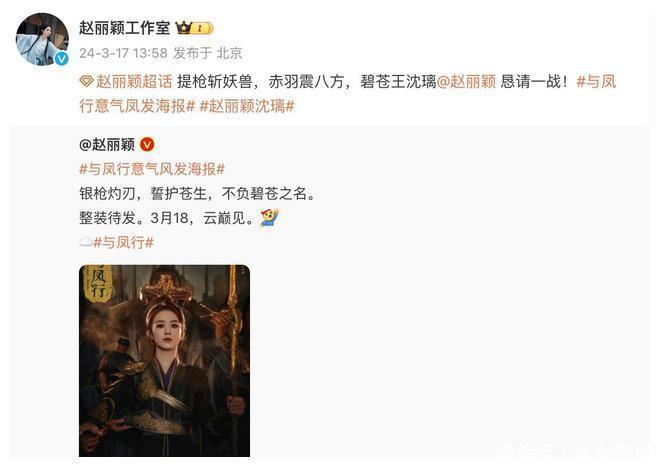The image size is (660, 467).
Task: Click the reposted text 银枪灼刃，誓护苍生
Action: [149, 194]
